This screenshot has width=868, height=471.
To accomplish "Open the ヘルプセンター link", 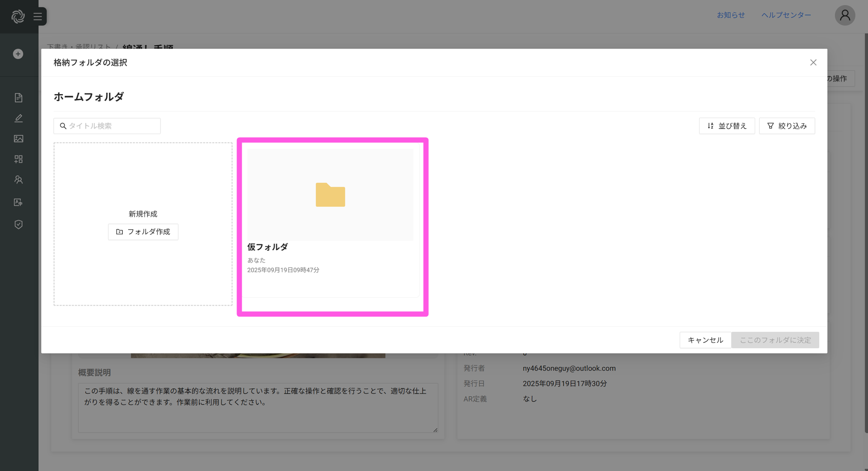I will (x=786, y=15).
